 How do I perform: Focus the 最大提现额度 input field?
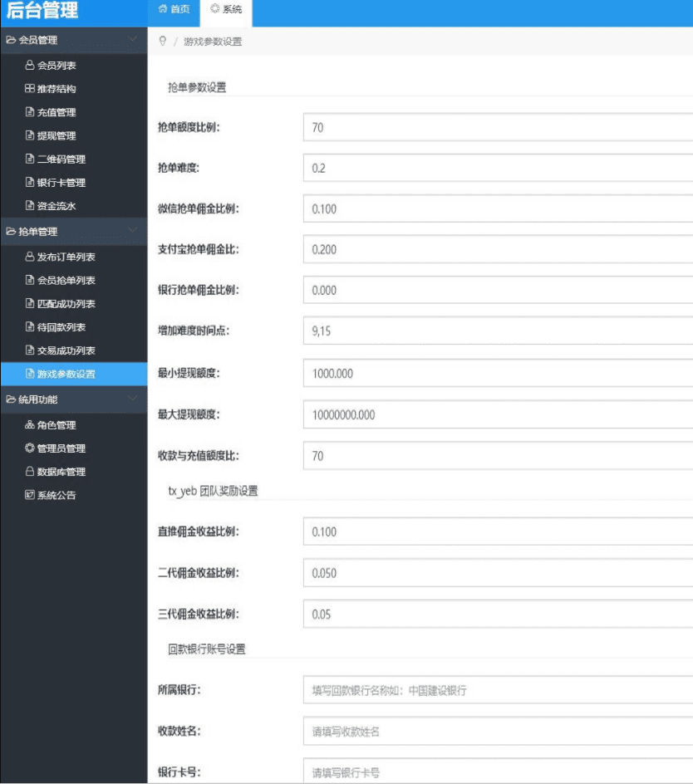coord(498,414)
